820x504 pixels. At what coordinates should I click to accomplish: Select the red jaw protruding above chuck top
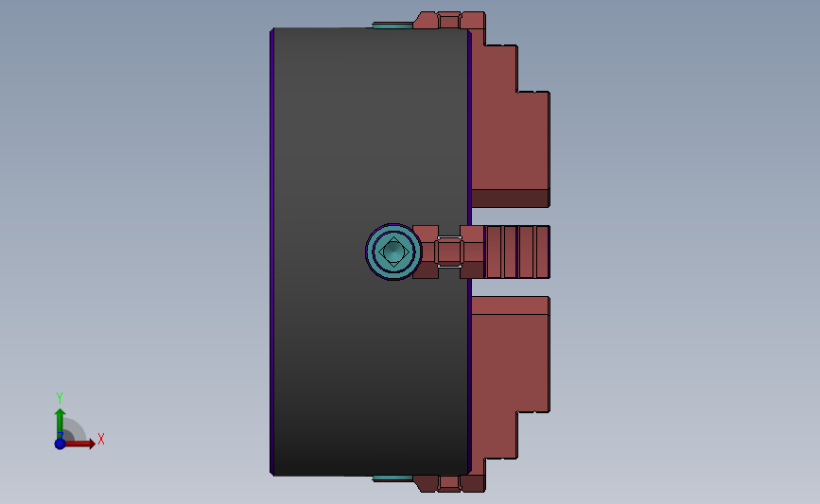point(449,21)
